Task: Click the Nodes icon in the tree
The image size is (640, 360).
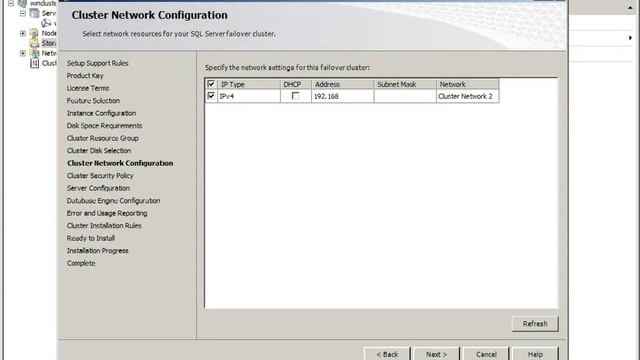Action: click(x=35, y=33)
